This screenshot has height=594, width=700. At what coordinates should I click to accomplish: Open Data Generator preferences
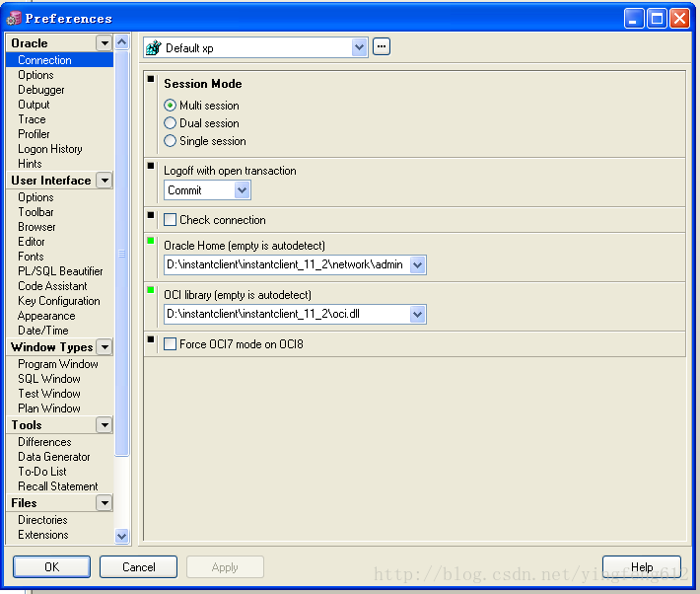[x=54, y=456]
